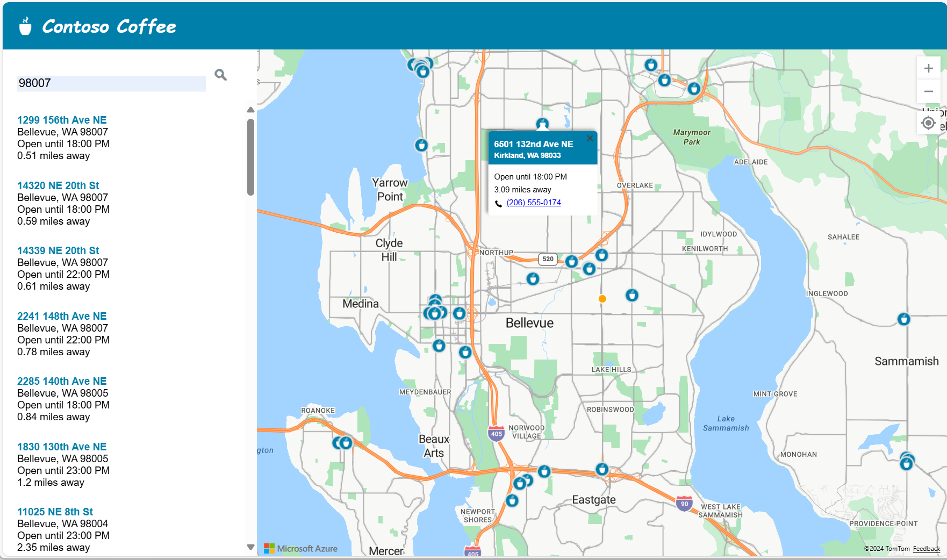Click the zoom out control on the map

[x=929, y=91]
